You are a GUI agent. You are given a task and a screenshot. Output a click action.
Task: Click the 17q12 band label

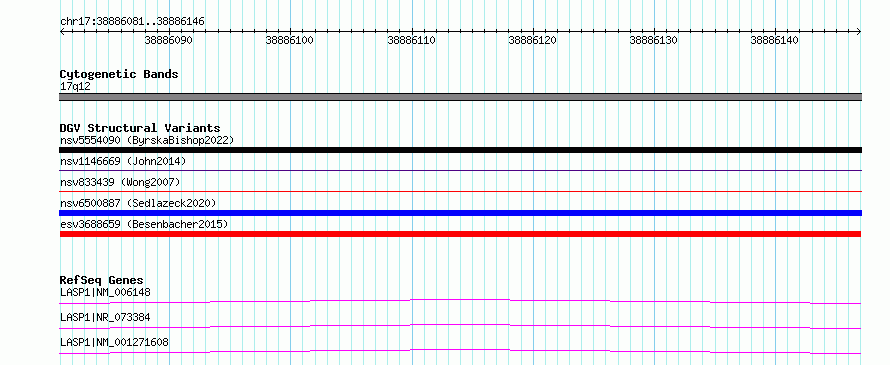(x=75, y=87)
